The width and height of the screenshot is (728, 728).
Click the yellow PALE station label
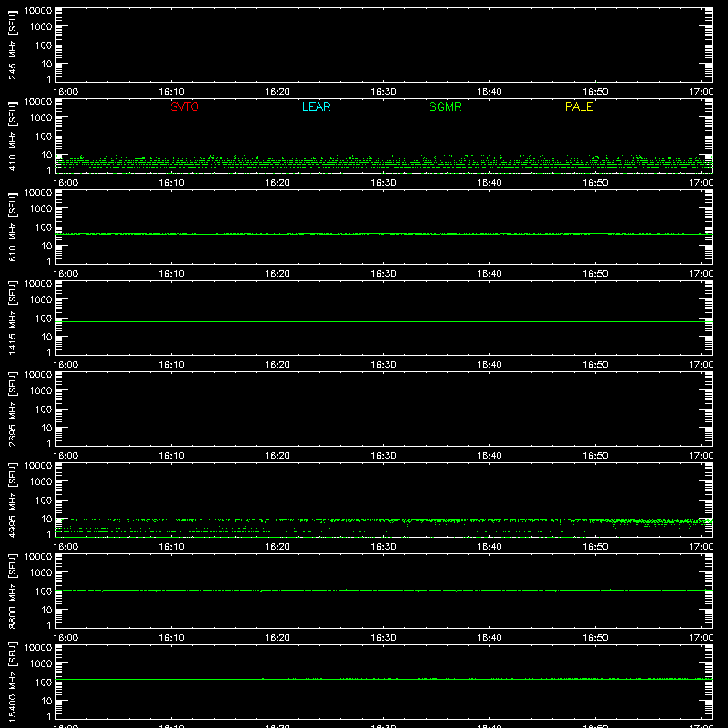579,106
